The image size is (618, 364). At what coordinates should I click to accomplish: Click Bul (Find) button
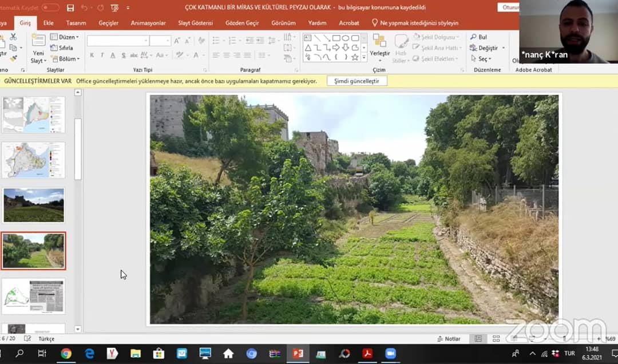pos(479,37)
